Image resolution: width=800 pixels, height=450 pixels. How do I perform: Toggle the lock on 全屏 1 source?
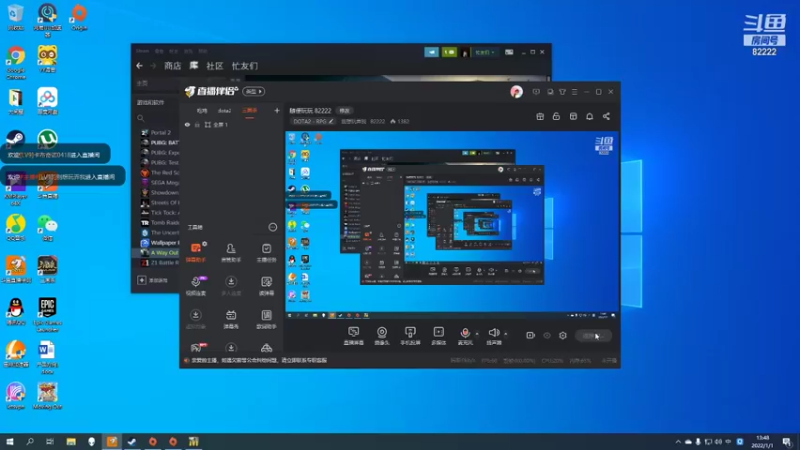point(197,124)
